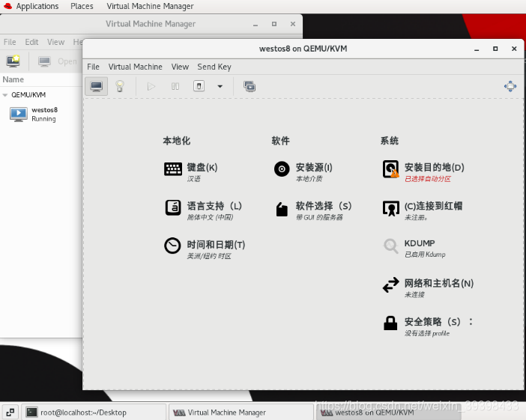Switch to westos8 on QEMU/KVM taskbar entry
This screenshot has height=420, width=526.
coord(388,412)
